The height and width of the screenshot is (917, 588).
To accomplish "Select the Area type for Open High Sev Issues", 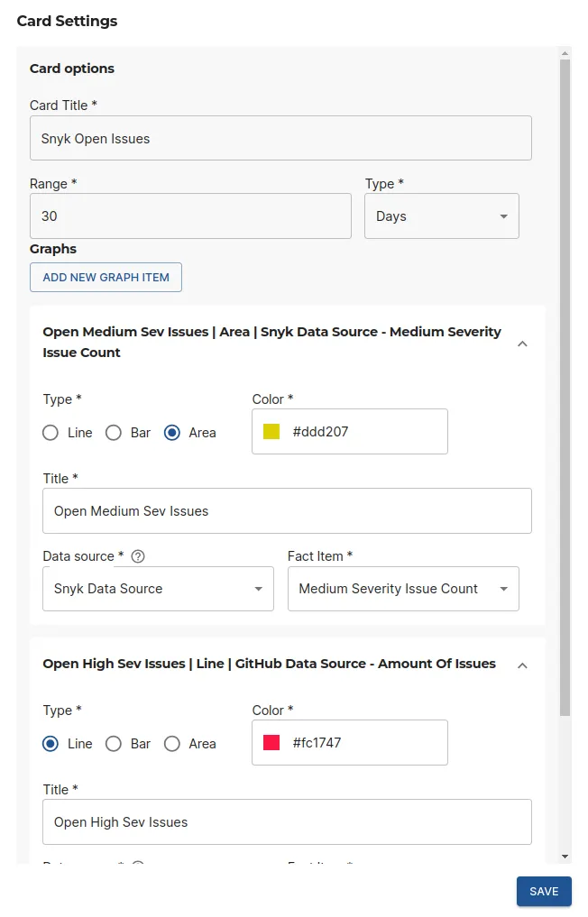I will pyautogui.click(x=172, y=743).
